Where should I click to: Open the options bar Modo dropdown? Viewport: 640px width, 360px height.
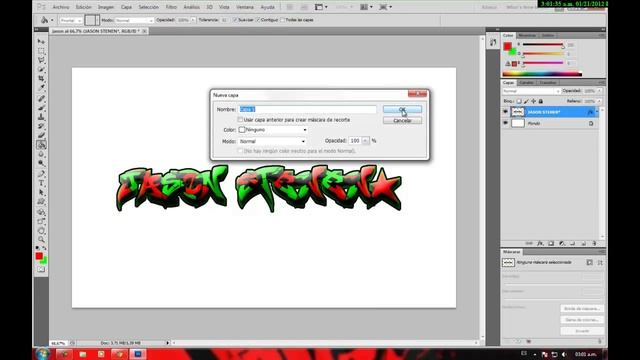[x=134, y=20]
